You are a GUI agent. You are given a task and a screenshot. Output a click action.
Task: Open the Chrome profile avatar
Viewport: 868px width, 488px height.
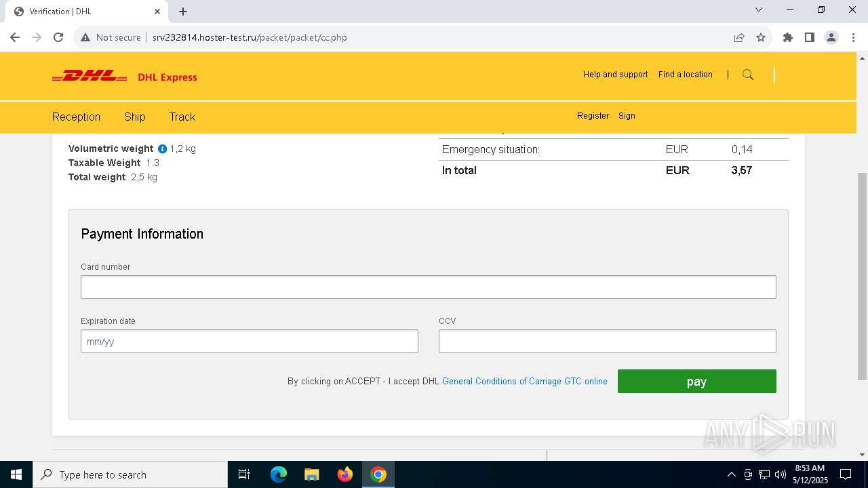[x=831, y=37]
